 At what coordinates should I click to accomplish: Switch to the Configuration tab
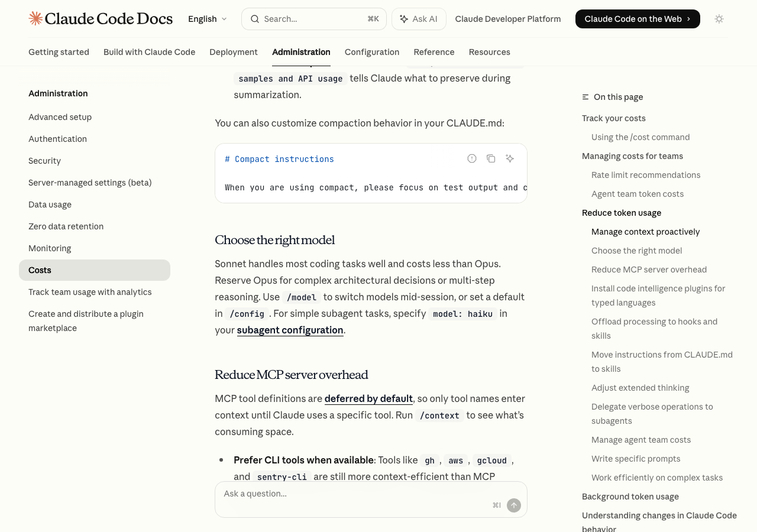pos(372,52)
